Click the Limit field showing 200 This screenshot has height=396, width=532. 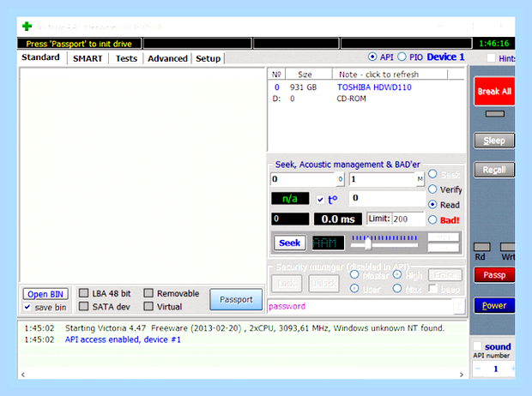(x=408, y=219)
